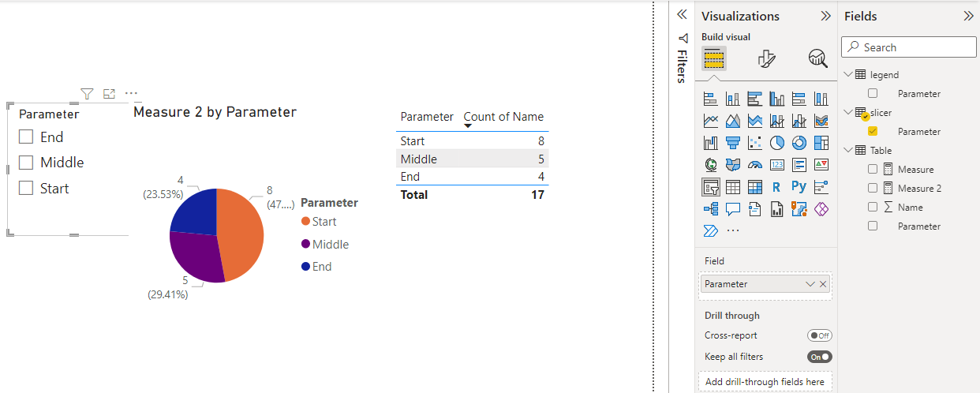
Task: Choose the Donut chart visual
Action: [799, 143]
